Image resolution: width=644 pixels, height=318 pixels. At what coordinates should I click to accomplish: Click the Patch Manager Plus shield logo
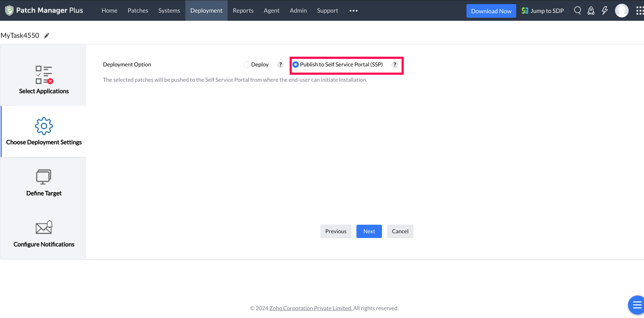click(x=9, y=11)
